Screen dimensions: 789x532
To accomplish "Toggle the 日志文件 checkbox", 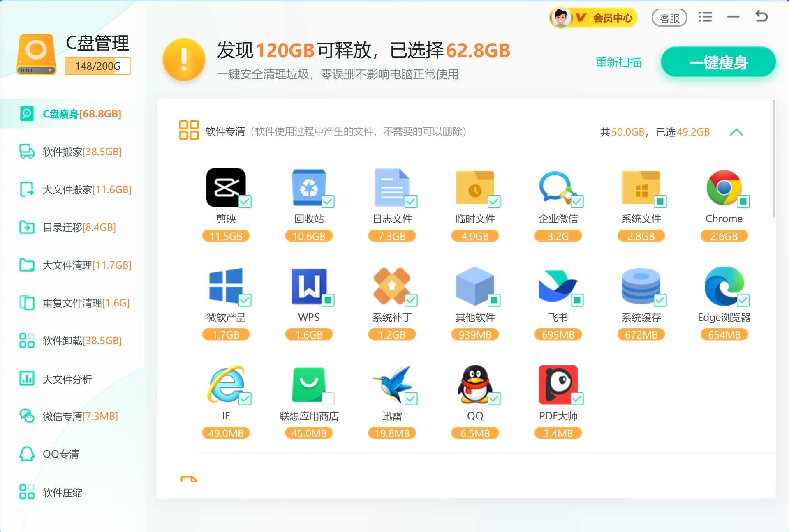I will click(x=411, y=202).
